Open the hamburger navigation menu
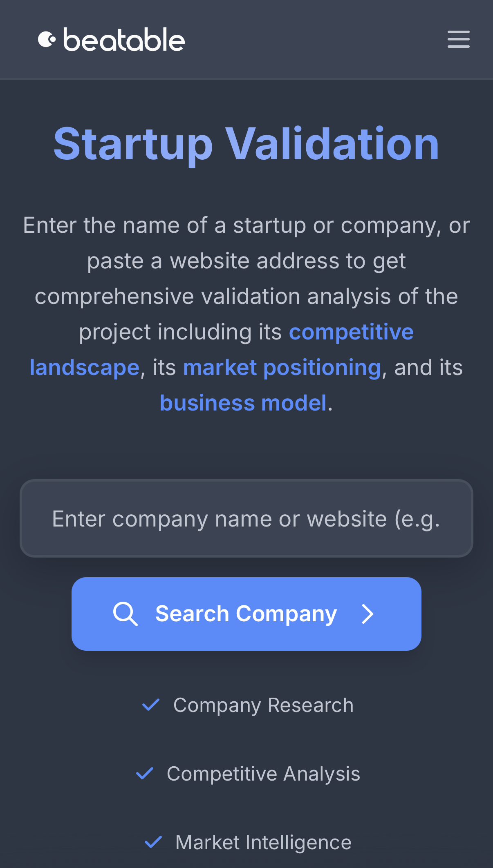The width and height of the screenshot is (493, 868). [x=458, y=40]
